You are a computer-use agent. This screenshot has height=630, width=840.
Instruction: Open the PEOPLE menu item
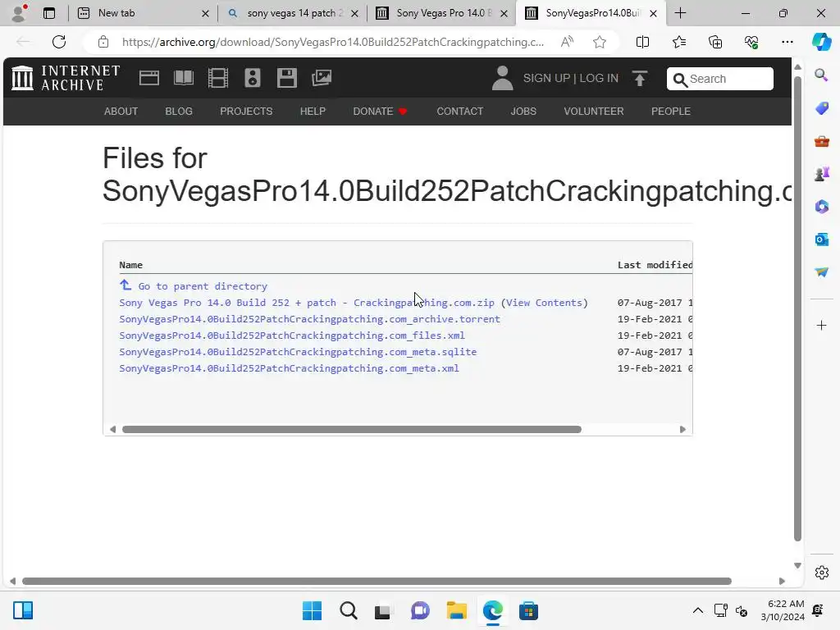tap(671, 112)
